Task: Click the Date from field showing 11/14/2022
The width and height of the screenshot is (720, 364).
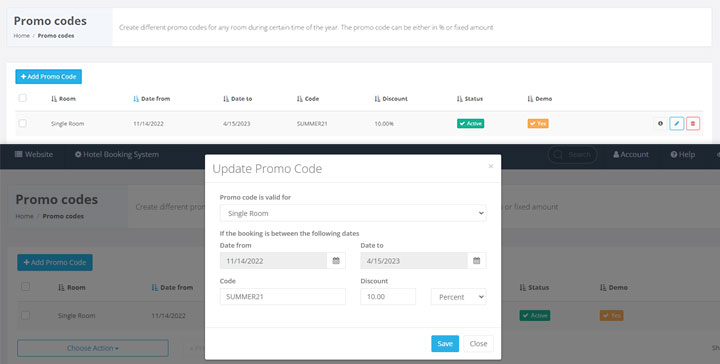Action: pos(273,261)
